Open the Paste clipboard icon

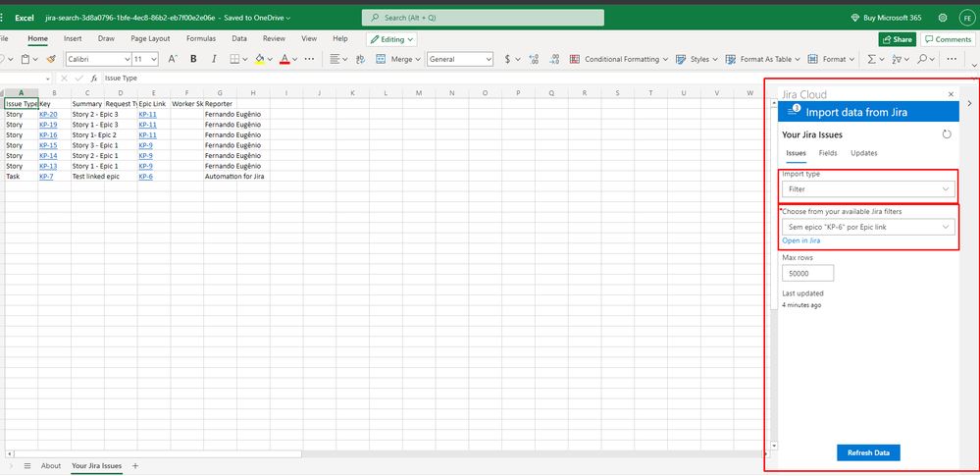[25, 59]
